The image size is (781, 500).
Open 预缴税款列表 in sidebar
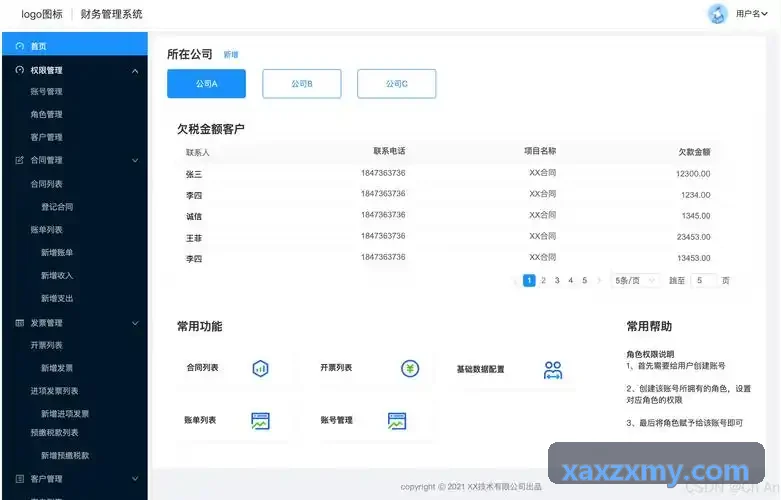[x=54, y=432]
